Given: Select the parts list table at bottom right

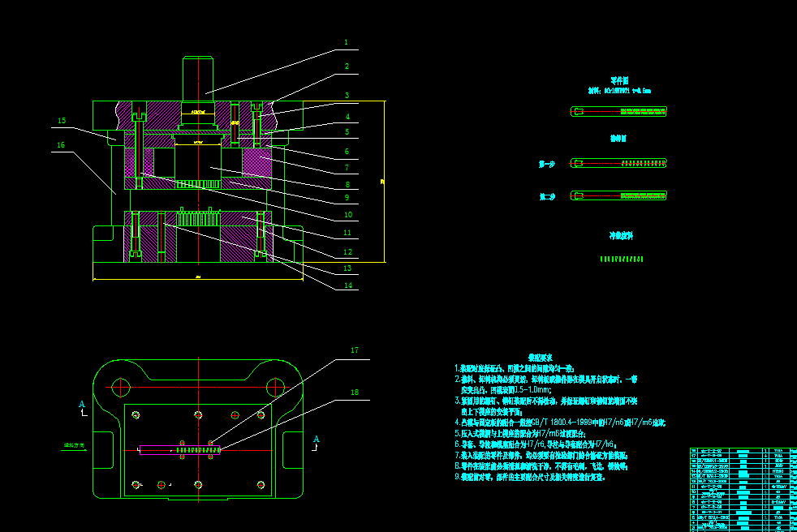Looking at the screenshot, I should [x=743, y=490].
